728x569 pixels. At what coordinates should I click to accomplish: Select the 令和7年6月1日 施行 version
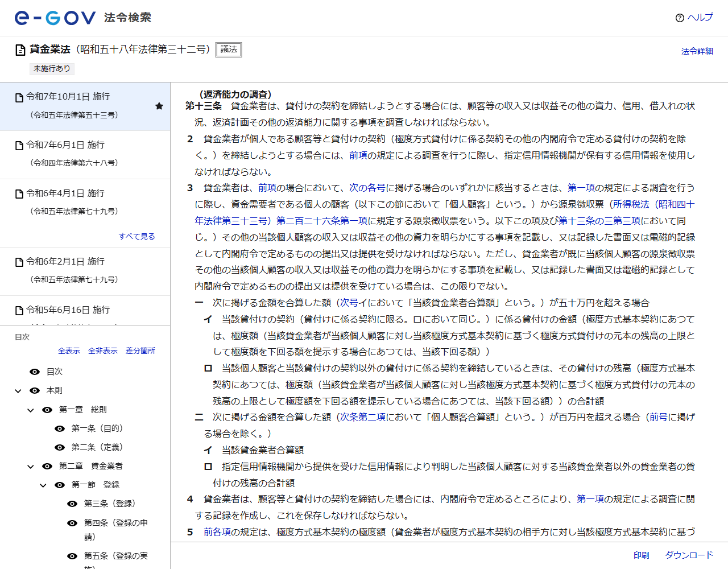[85, 155]
